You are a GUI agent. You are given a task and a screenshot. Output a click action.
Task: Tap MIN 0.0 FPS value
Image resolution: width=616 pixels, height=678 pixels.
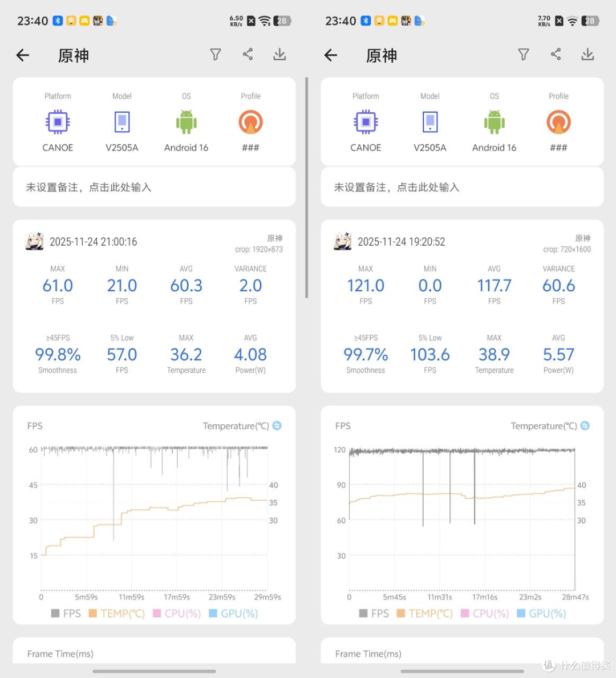pos(430,285)
